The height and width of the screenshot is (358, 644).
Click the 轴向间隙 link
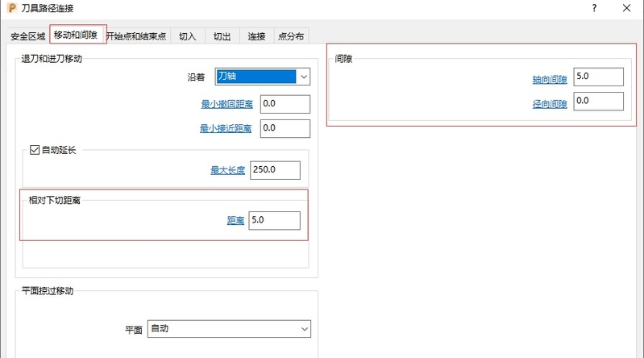point(550,80)
